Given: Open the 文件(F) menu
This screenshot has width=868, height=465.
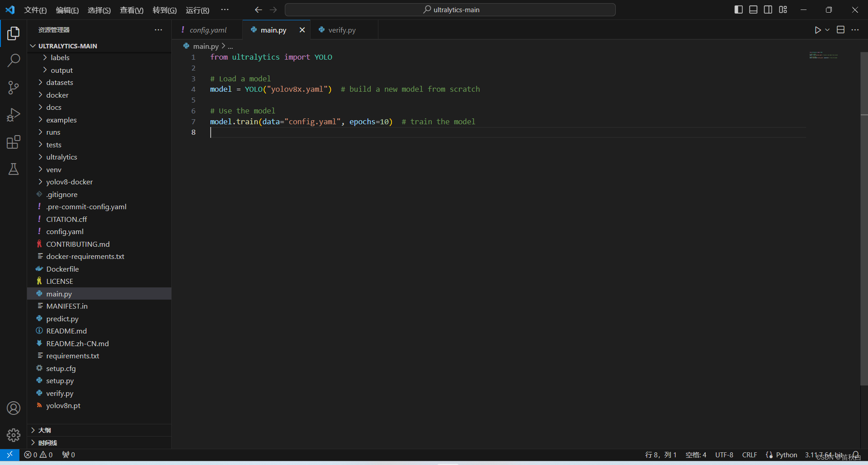Looking at the screenshot, I should (35, 10).
